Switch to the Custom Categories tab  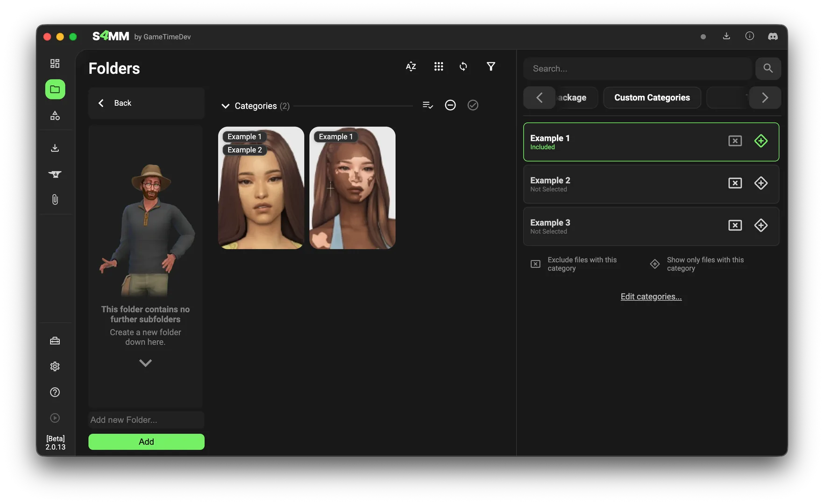[652, 98]
